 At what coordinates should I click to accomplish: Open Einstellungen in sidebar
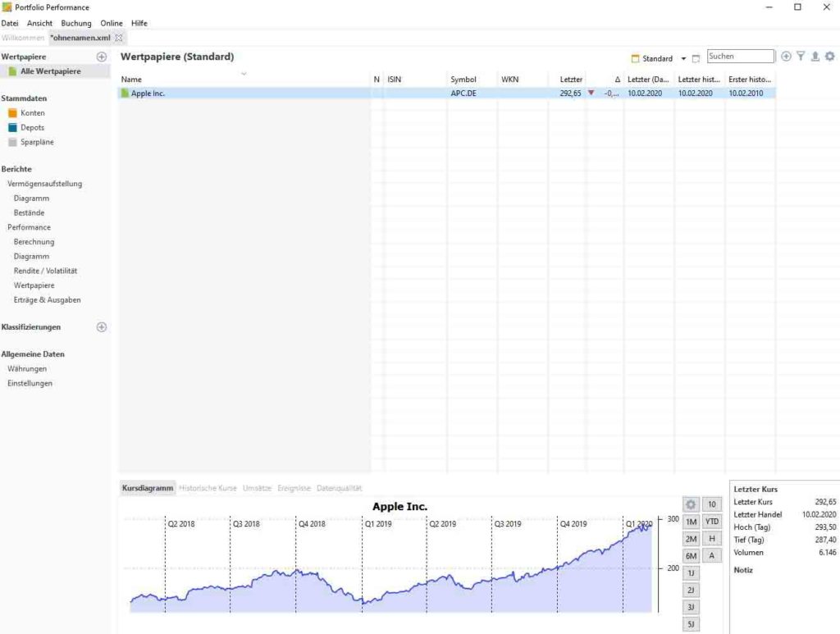[x=30, y=383]
